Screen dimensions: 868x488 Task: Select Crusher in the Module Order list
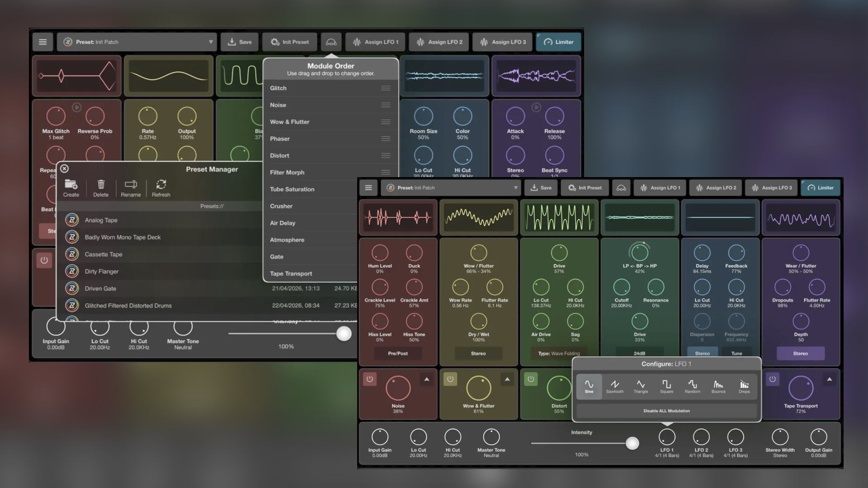coord(281,206)
